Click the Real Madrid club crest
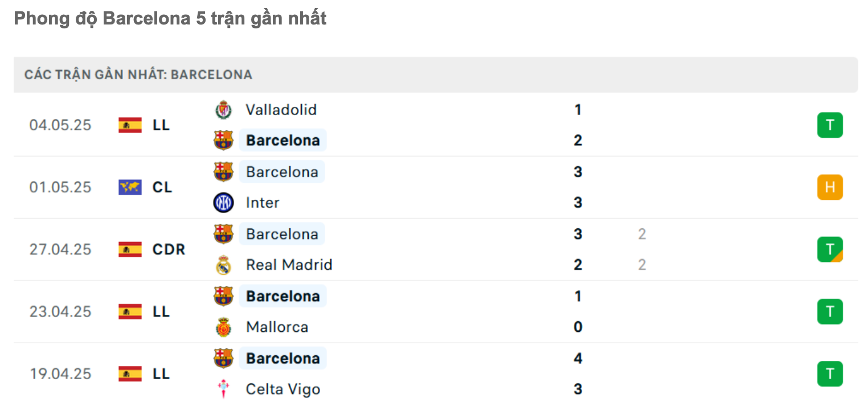The width and height of the screenshot is (868, 419). click(223, 265)
